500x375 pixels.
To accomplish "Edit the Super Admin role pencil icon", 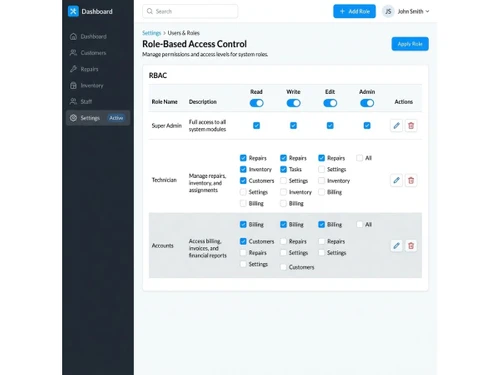I will click(396, 126).
